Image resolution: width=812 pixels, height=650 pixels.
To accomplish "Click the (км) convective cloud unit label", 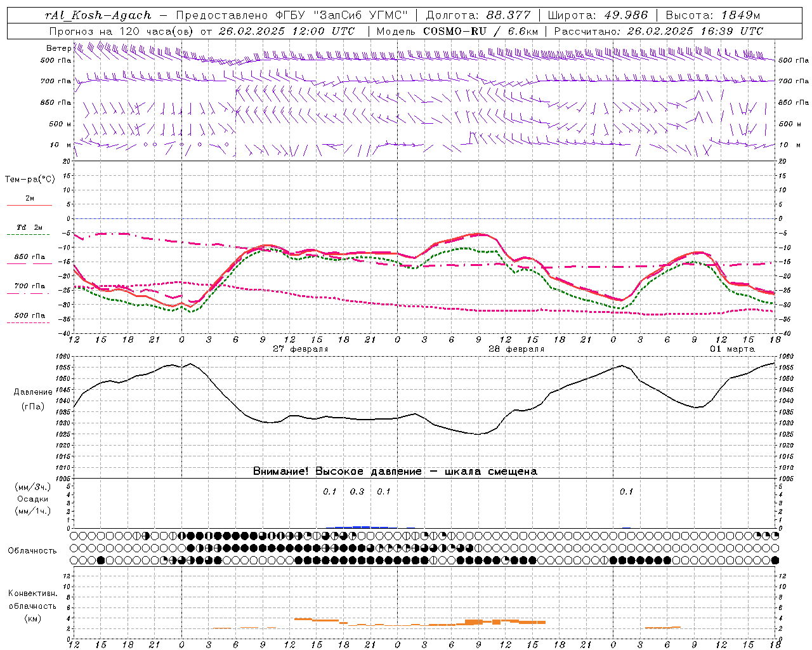I will point(32,618).
